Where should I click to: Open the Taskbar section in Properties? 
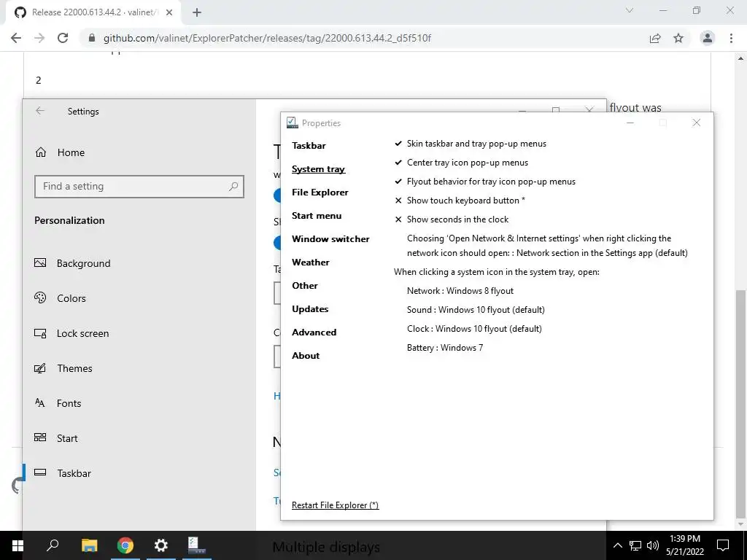click(309, 146)
